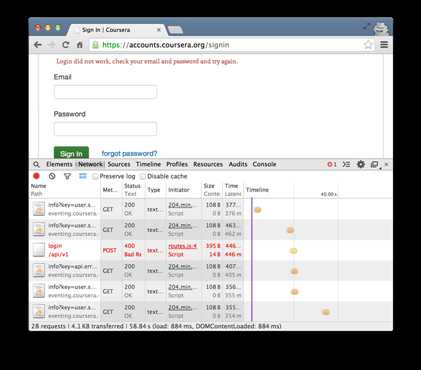
Task: Select the Sign In Coursera browser tab
Action: pos(117,30)
